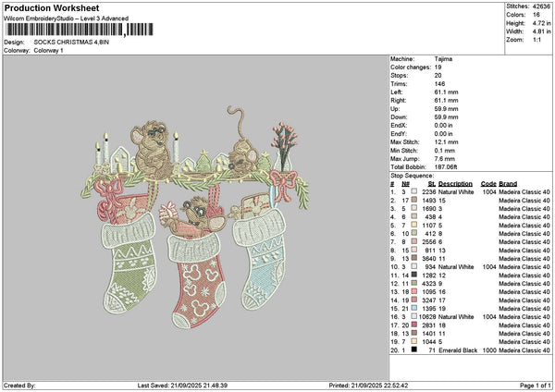This screenshot has height=392, width=555.
Task: Select the stitch count 1690
Action: [x=429, y=209]
